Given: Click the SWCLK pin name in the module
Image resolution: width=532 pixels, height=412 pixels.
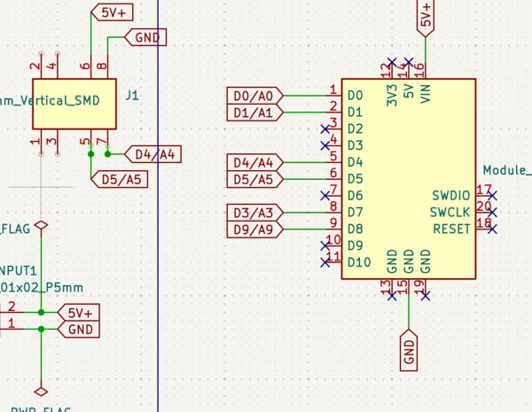Looking at the screenshot, I should tap(450, 213).
